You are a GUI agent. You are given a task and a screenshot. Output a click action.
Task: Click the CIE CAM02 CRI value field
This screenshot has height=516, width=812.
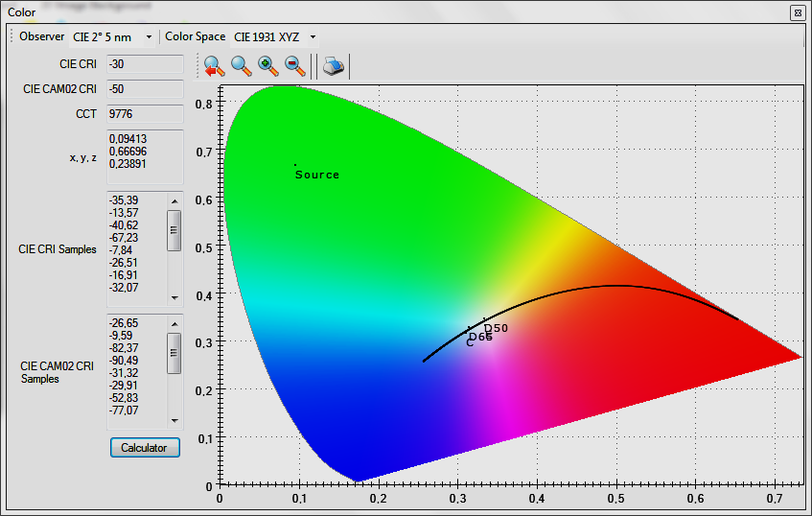[x=144, y=89]
